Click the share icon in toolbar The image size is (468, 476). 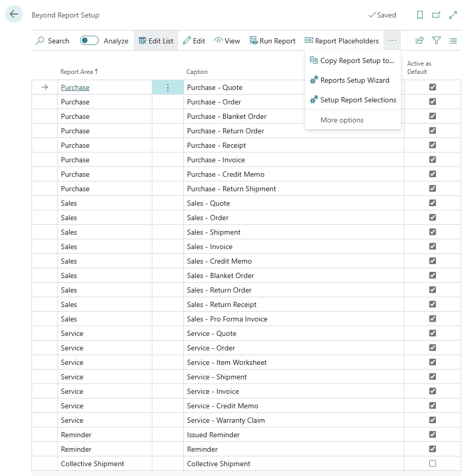(x=419, y=40)
